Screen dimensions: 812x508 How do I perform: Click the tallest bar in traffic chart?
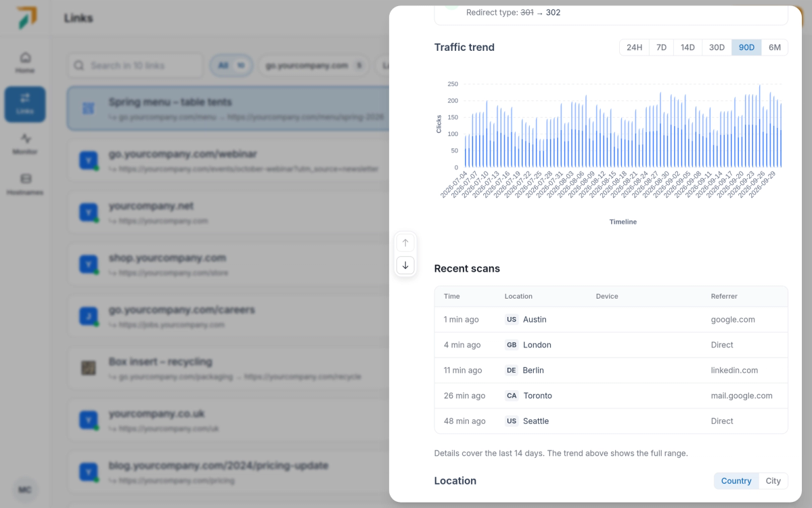(759, 126)
